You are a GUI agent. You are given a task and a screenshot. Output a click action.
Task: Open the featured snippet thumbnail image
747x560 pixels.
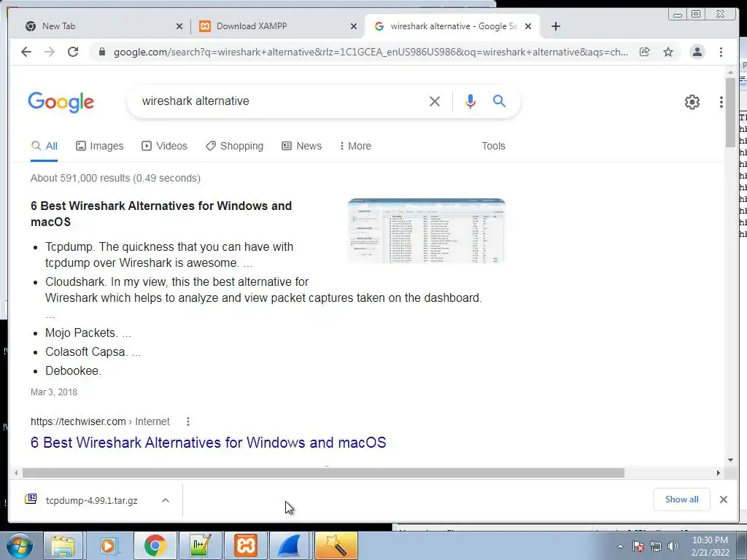[x=426, y=230]
